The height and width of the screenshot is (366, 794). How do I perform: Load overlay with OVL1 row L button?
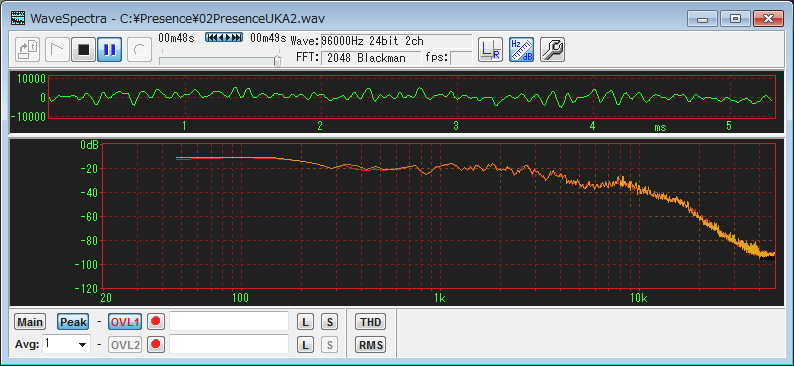(305, 321)
